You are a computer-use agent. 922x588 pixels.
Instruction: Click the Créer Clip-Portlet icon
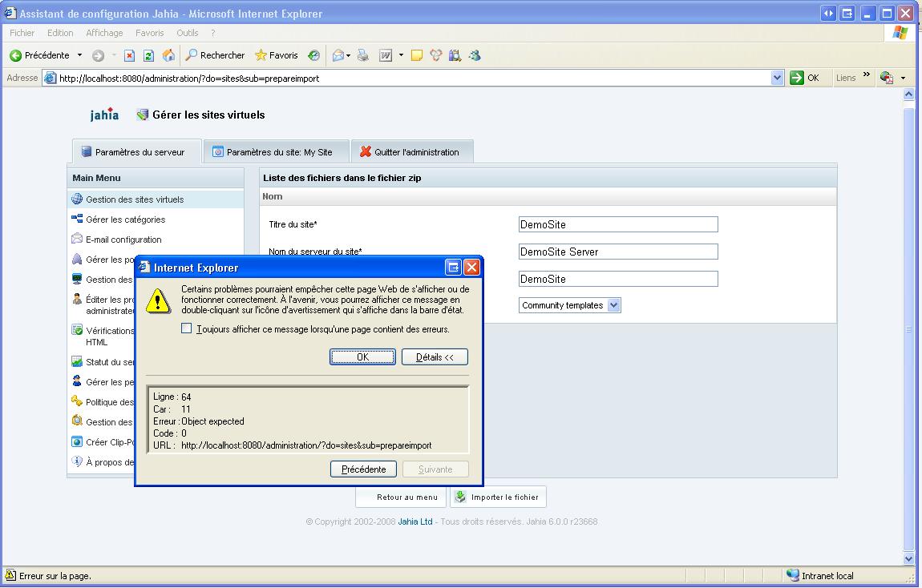point(77,441)
